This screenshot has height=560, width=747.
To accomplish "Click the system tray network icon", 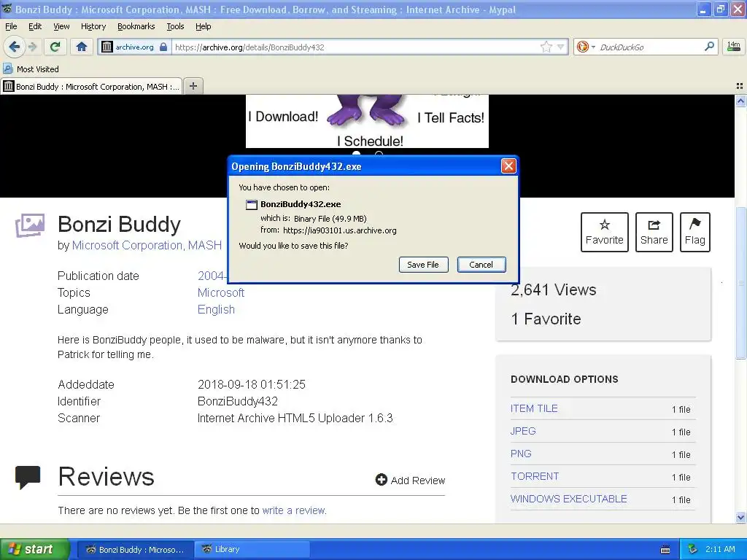I will pos(692,549).
